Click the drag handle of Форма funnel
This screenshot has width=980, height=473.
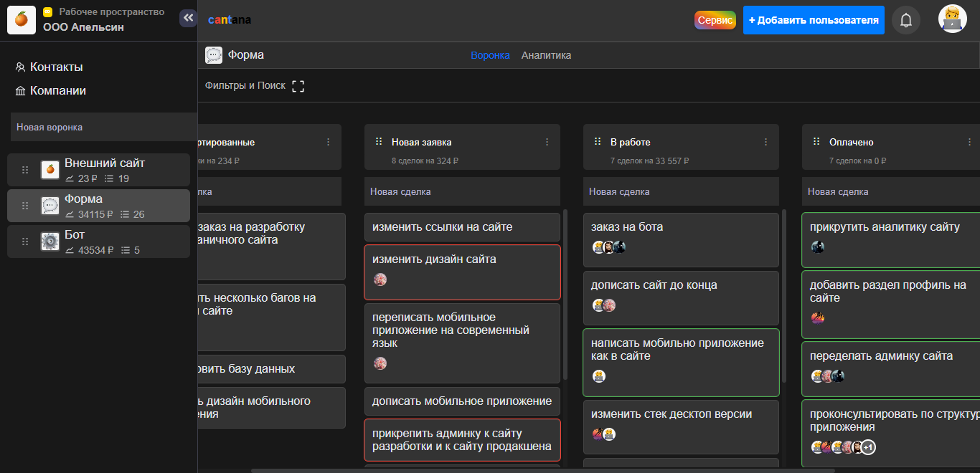click(x=25, y=206)
